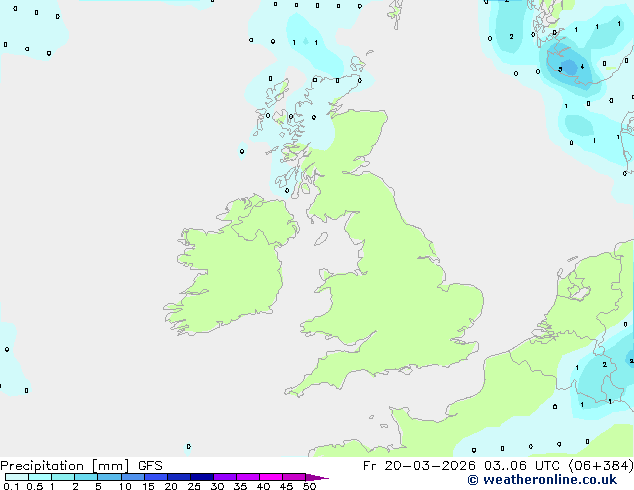Click the 5–10 mm legend color box
Screen dimensions: 634x490
pos(109,477)
